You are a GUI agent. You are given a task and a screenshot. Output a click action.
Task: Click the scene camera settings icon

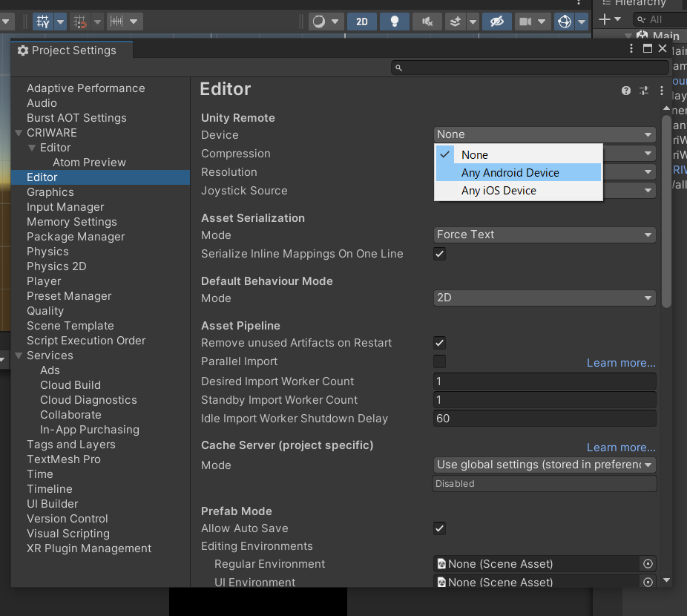(525, 22)
